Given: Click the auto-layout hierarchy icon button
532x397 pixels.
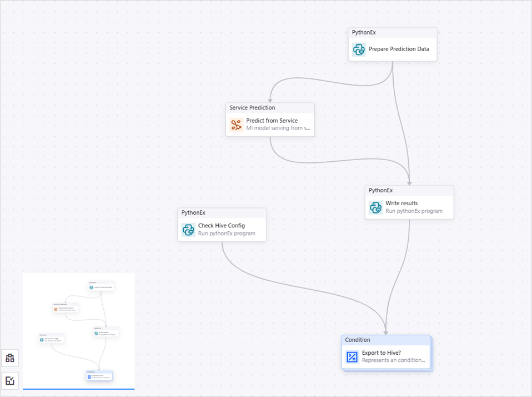Looking at the screenshot, I should click(x=10, y=358).
